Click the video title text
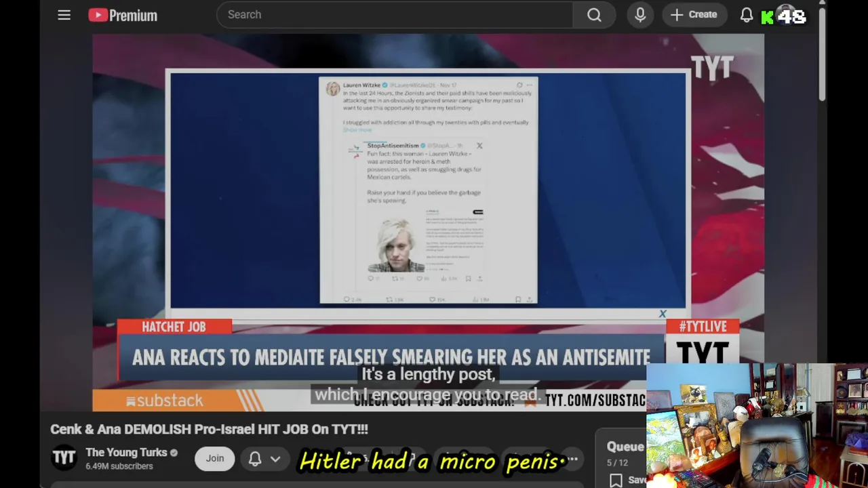The width and height of the screenshot is (868, 488). coord(210,429)
